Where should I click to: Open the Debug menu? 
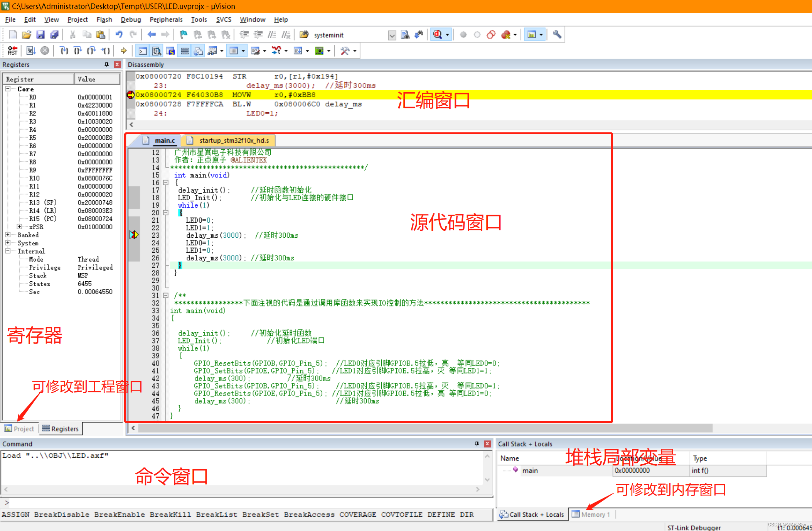(x=131, y=20)
